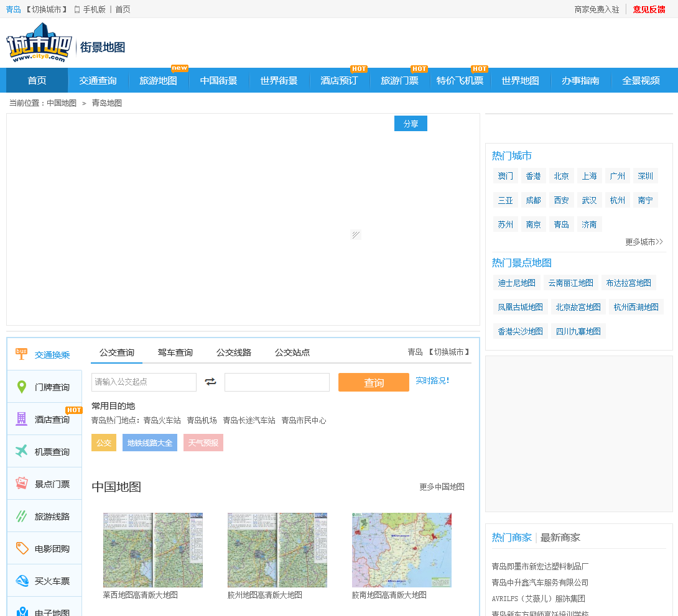Open 办事指南 navigation item
Screen dimensions: 678x616
[581, 80]
